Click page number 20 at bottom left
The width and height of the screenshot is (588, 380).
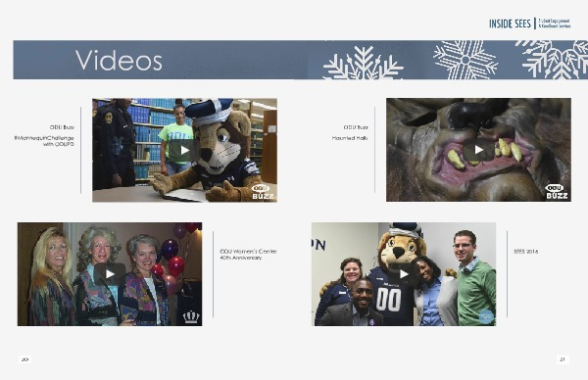pyautogui.click(x=24, y=359)
